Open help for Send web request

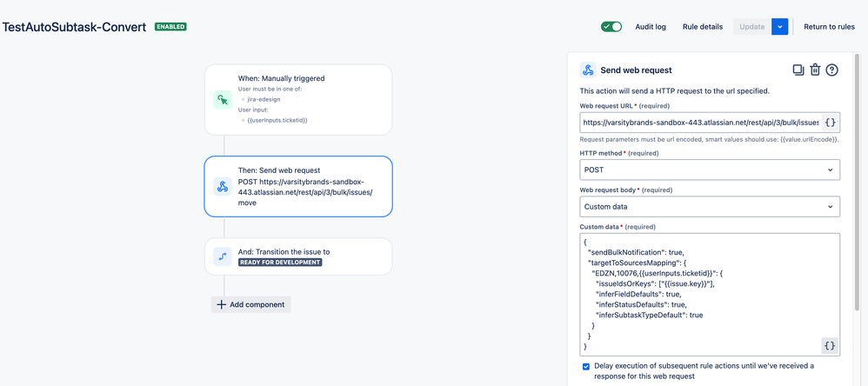831,70
